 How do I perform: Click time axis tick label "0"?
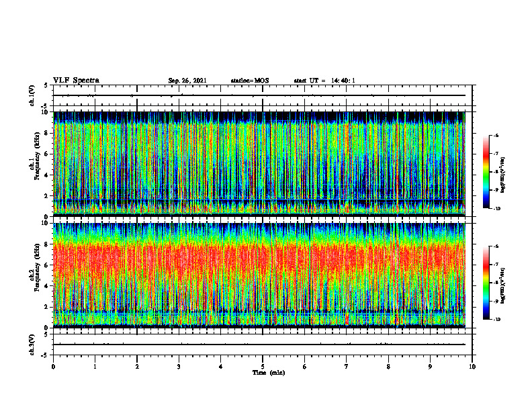53,367
